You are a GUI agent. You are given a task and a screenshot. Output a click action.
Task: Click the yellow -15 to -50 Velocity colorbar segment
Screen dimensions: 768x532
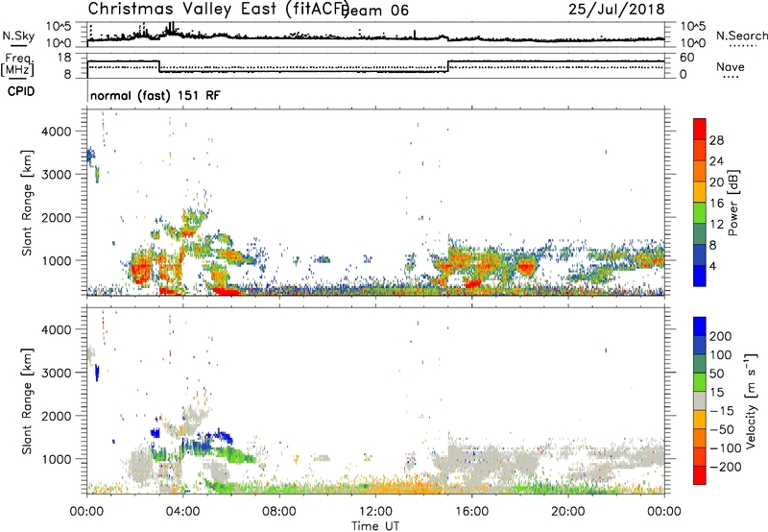point(700,420)
